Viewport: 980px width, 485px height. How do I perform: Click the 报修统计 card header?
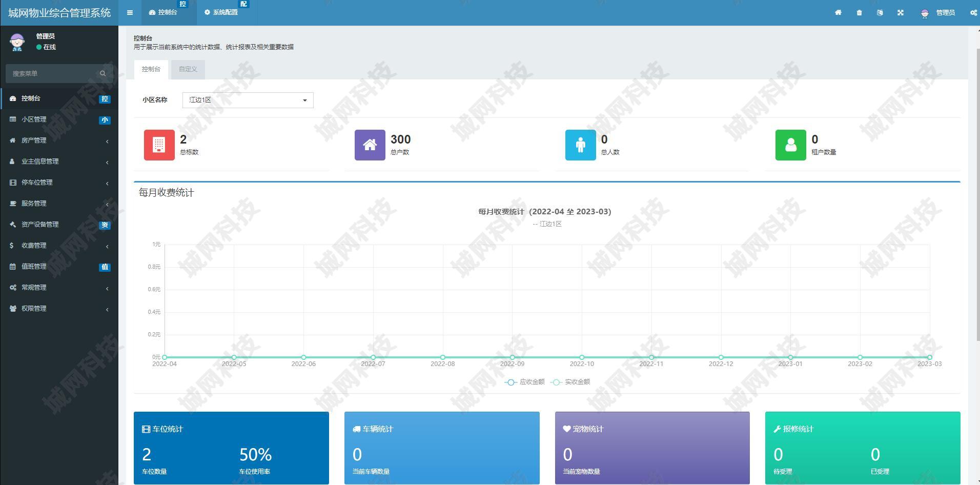pyautogui.click(x=793, y=429)
